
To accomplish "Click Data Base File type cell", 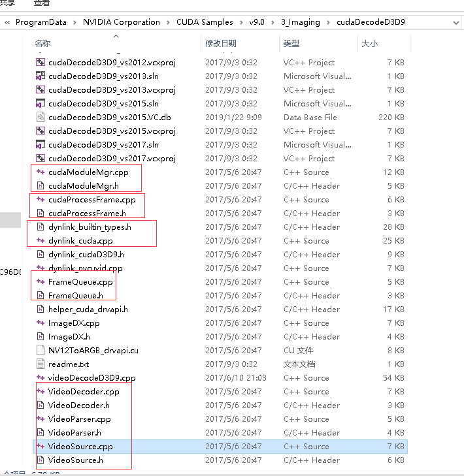I will click(x=310, y=117).
